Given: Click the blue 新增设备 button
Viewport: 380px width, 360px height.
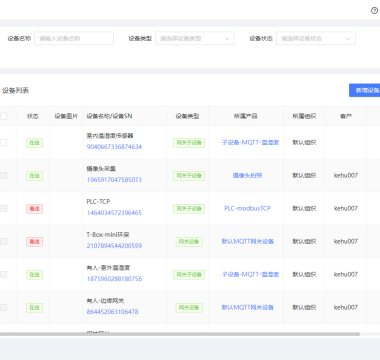Looking at the screenshot, I should 365,90.
